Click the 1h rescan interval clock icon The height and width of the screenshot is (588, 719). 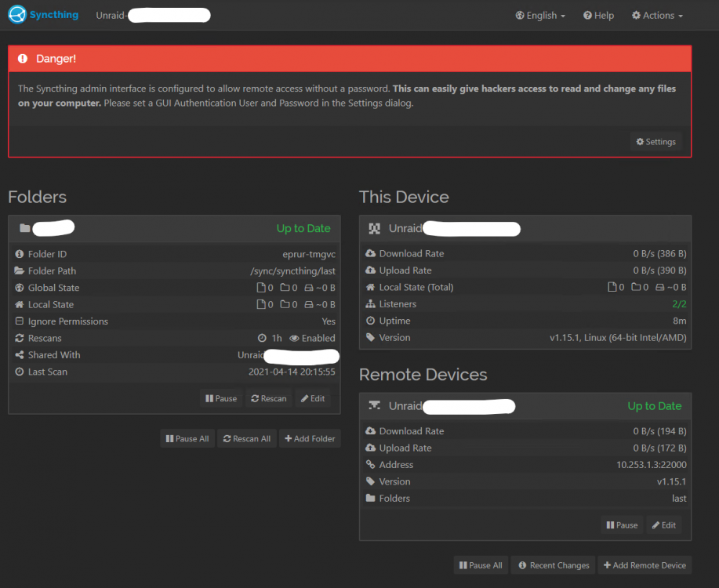click(x=262, y=338)
